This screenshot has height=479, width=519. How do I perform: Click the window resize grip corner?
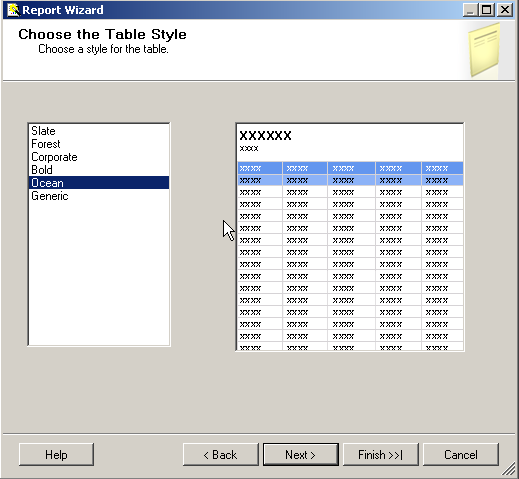(509, 469)
